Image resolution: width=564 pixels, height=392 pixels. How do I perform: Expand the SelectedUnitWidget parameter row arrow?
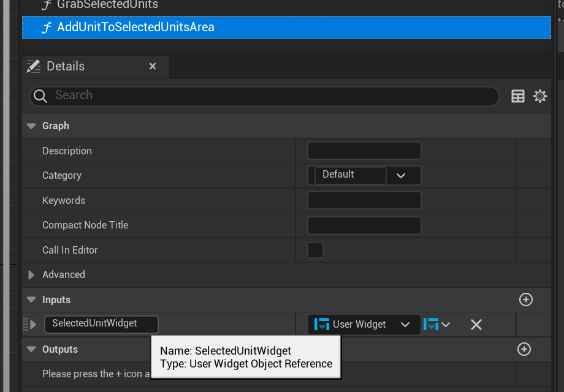(x=33, y=324)
